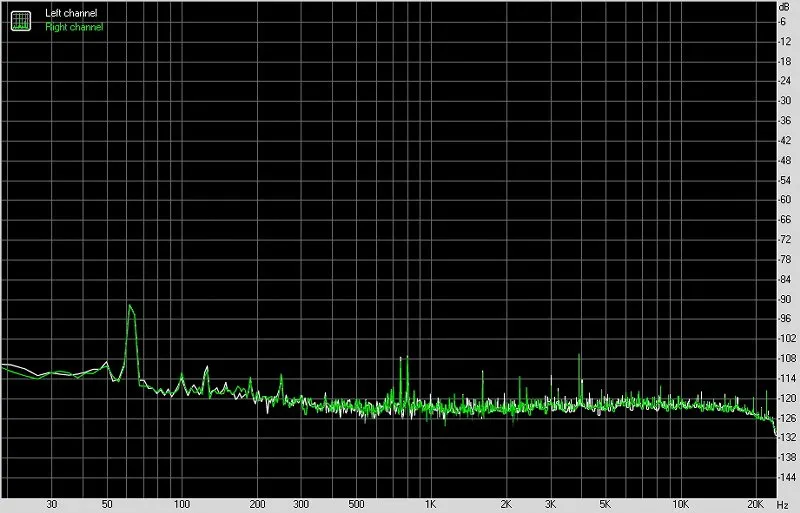Screen dimensions: 800x513
Task: Click the 'Hz' axis unit label
Action: [x=783, y=505]
